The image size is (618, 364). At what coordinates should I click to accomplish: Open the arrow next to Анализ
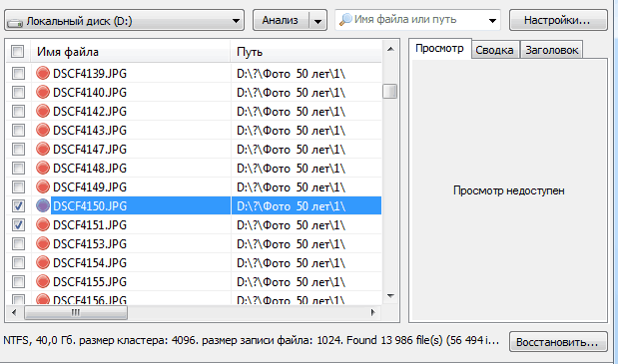(317, 21)
